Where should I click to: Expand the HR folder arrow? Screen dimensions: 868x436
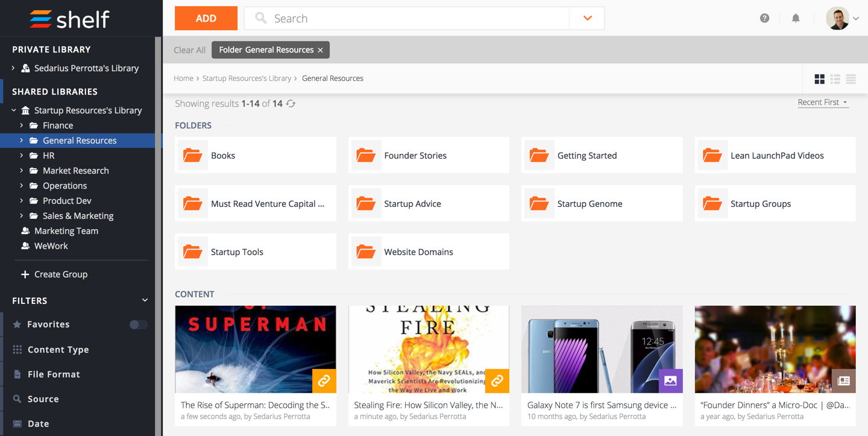coord(22,156)
